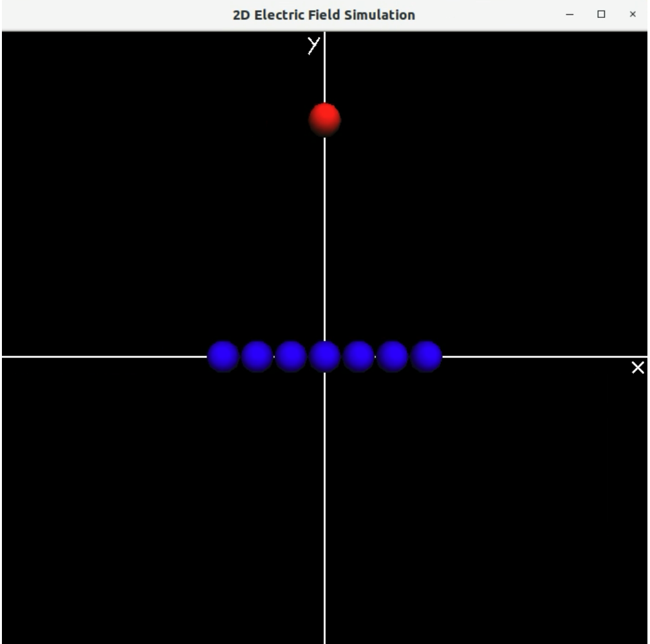650x644 pixels.
Task: Click x-axis line left of the blue spheres
Action: (103, 356)
